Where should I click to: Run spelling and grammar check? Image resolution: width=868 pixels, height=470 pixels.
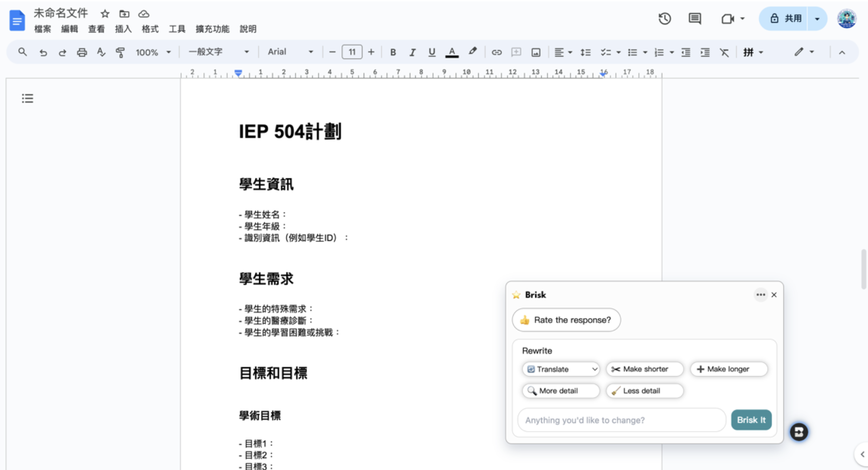click(101, 52)
